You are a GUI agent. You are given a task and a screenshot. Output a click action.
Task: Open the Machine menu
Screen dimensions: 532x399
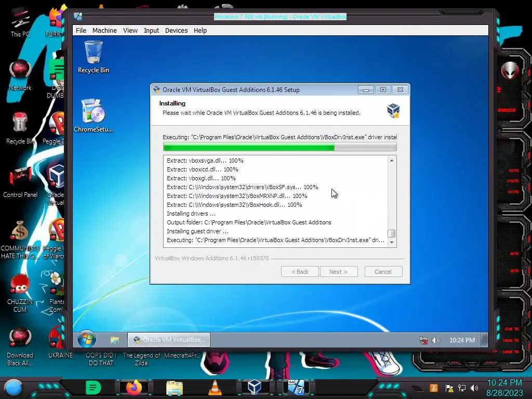click(x=104, y=31)
